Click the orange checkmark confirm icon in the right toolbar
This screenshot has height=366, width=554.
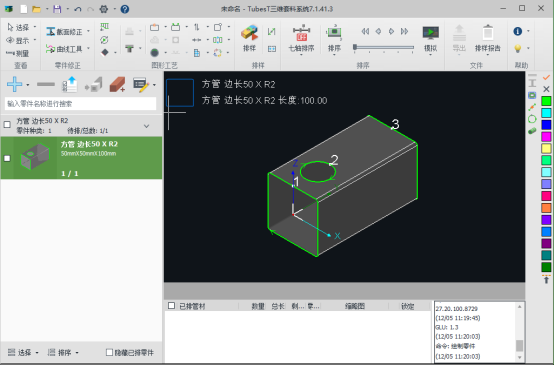(546, 77)
